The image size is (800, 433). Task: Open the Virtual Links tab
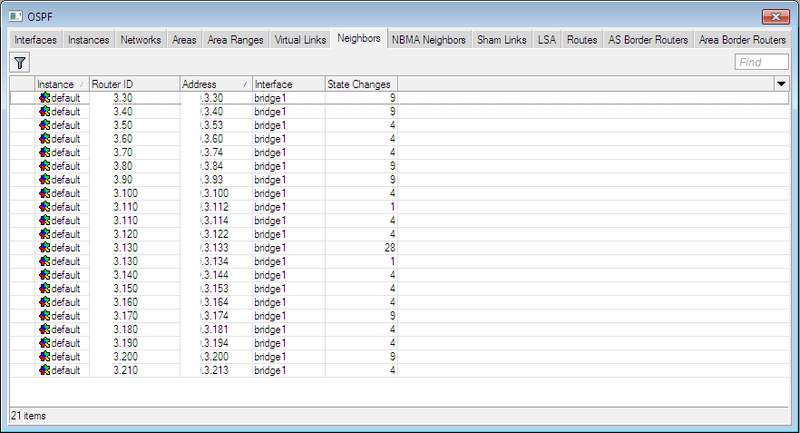[300, 40]
